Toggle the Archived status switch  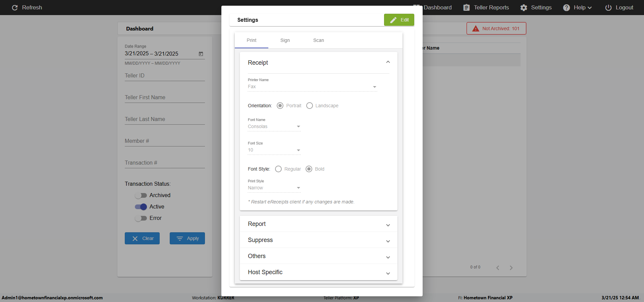(x=141, y=195)
